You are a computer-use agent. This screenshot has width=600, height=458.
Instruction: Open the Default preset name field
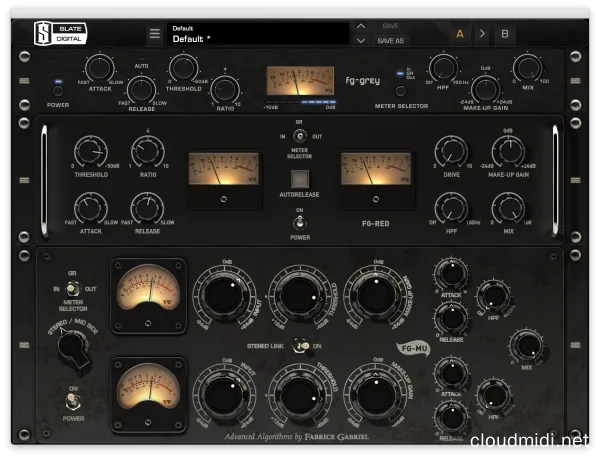coord(258,34)
